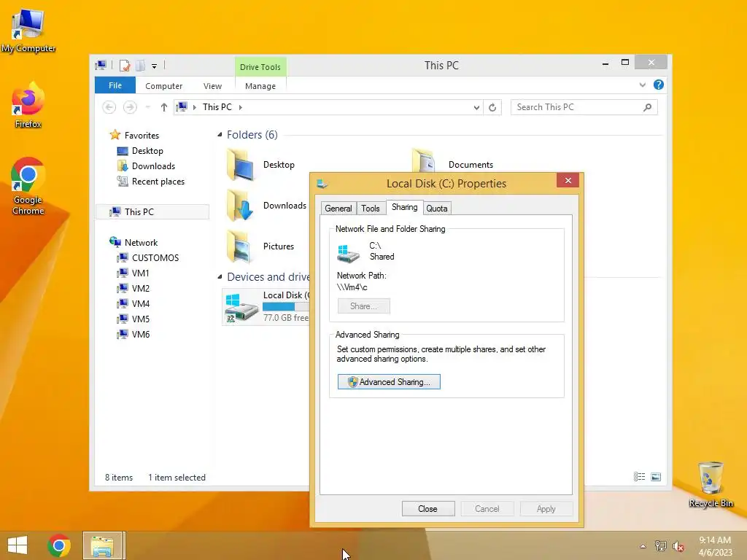747x560 pixels.
Task: Click the Share... button
Action: click(363, 306)
